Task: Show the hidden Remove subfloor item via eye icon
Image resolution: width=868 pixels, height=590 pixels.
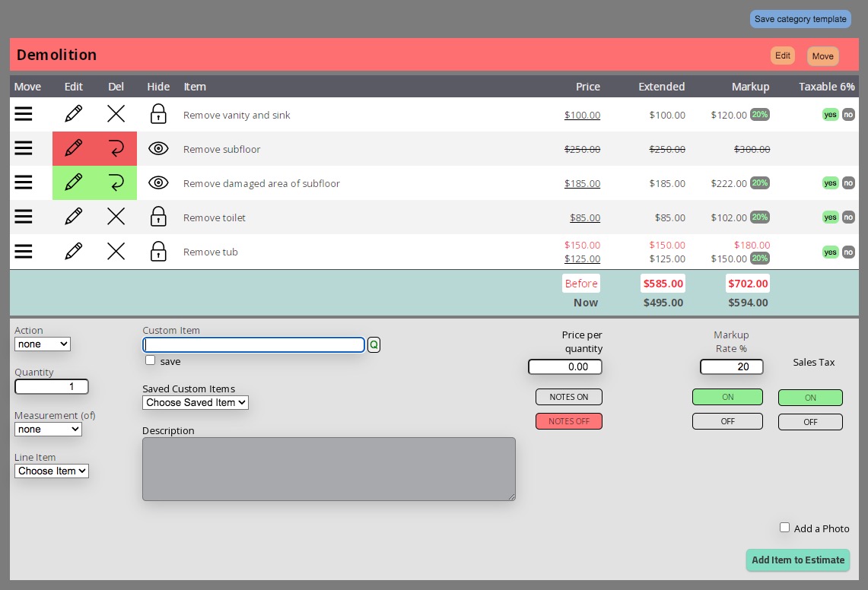Action: coord(158,148)
